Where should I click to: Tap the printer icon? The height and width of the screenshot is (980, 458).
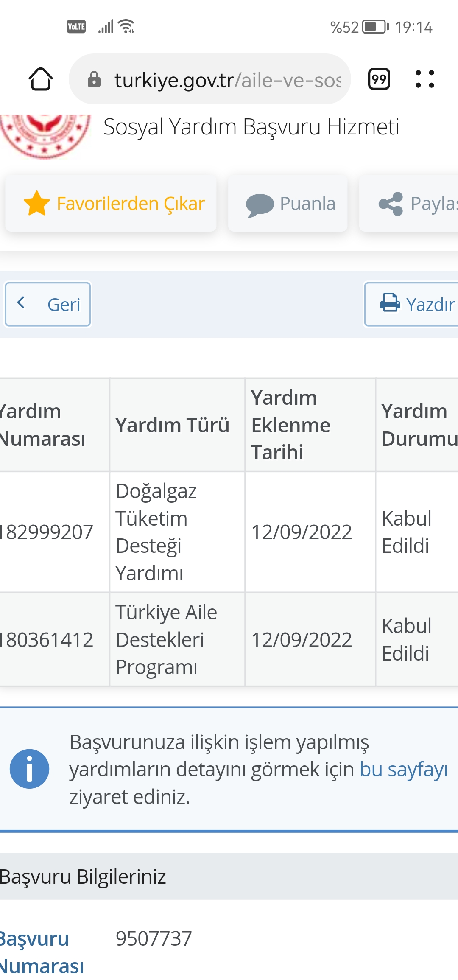coord(390,303)
